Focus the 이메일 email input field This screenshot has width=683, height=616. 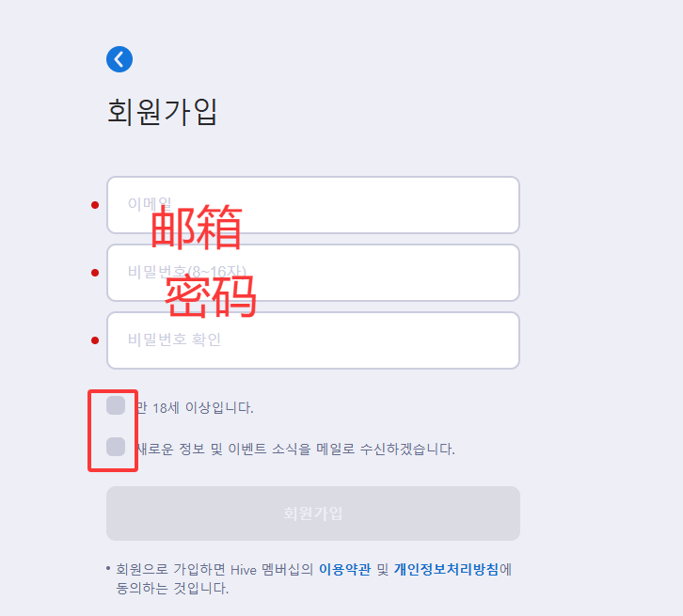pos(313,205)
